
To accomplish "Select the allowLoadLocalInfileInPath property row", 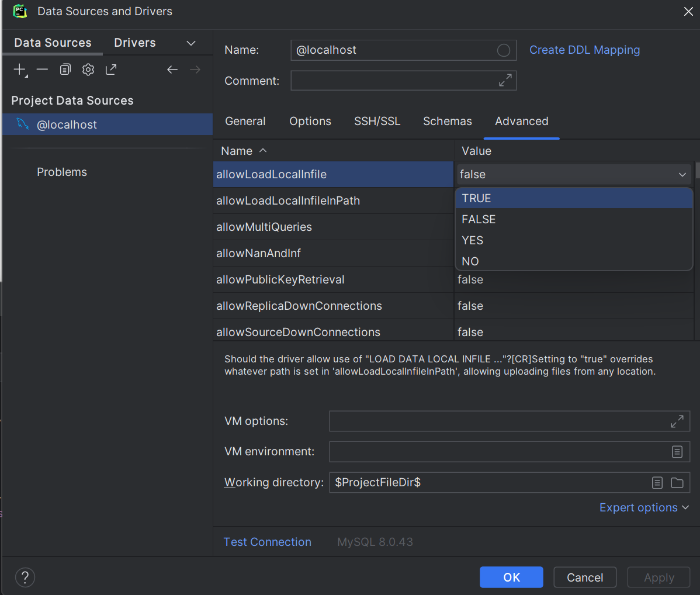I will [x=333, y=200].
